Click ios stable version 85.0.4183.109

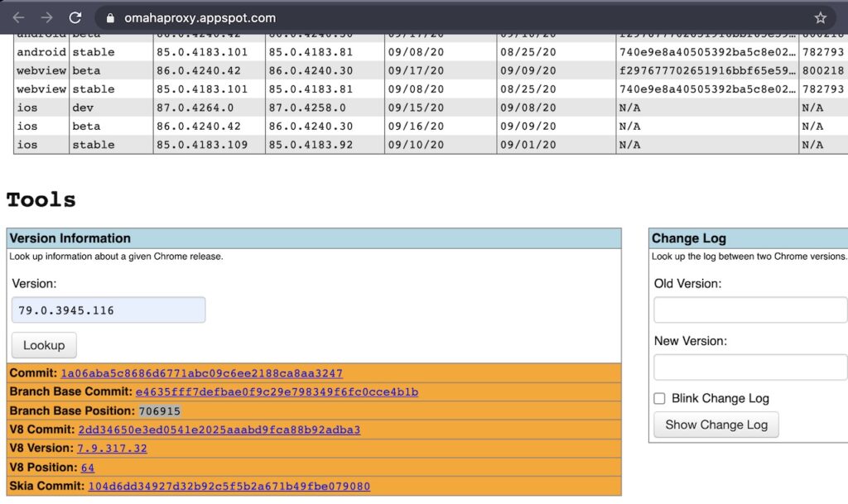pos(202,144)
